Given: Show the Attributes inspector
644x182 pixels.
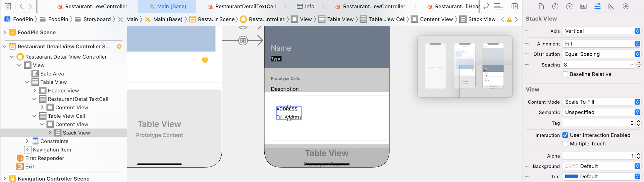Looking at the screenshot, I should click(597, 6).
